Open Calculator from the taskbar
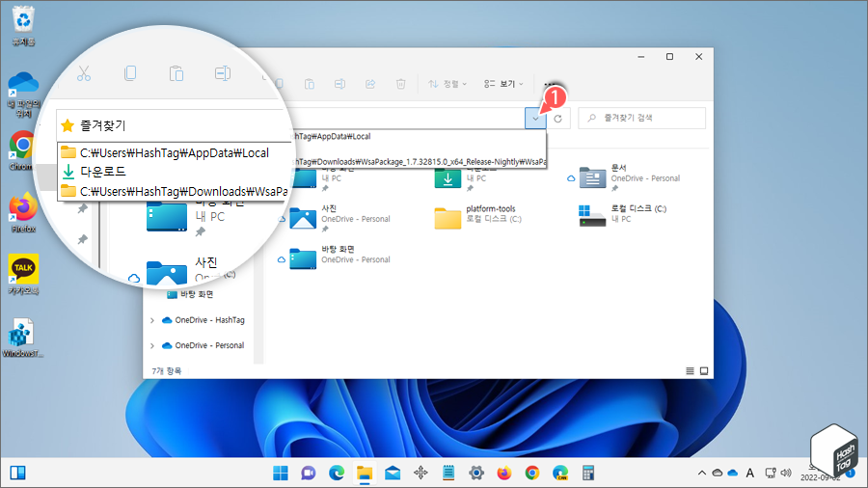Viewport: 868px width, 488px height. pyautogui.click(x=588, y=474)
